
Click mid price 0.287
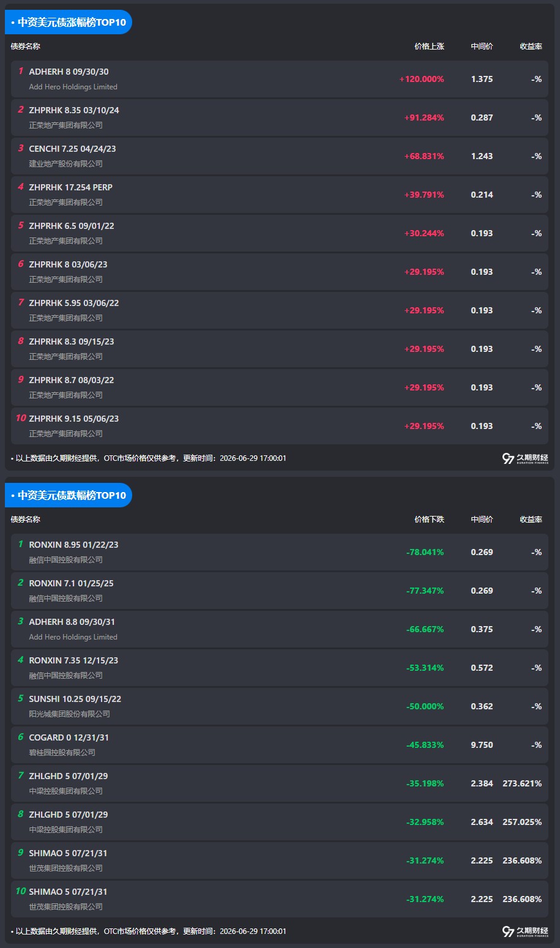click(x=482, y=118)
